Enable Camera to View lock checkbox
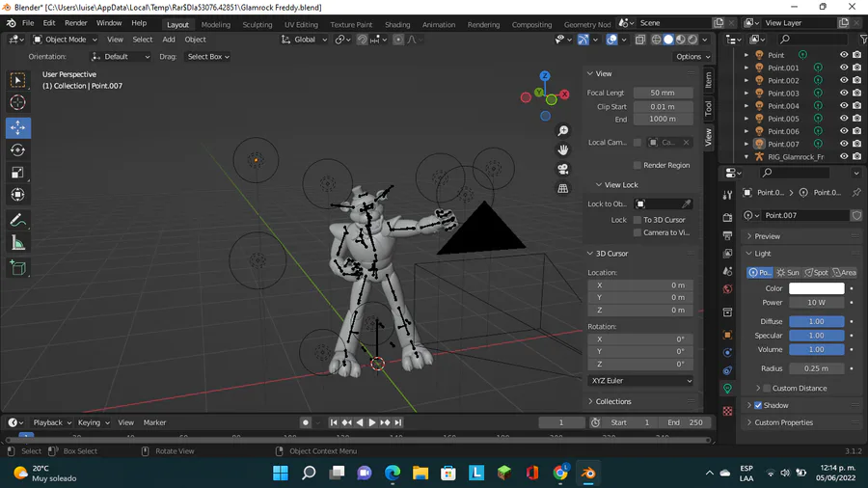The image size is (868, 488). [x=637, y=232]
